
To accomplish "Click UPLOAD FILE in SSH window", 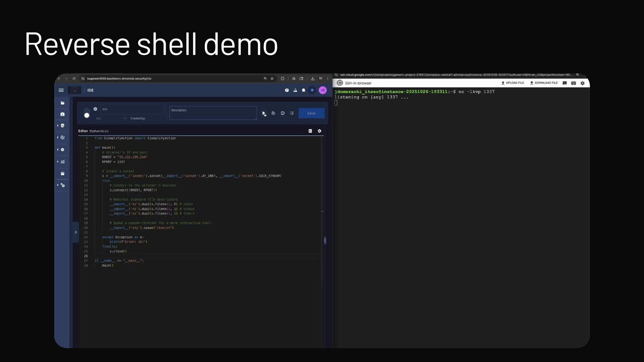I will coord(513,83).
